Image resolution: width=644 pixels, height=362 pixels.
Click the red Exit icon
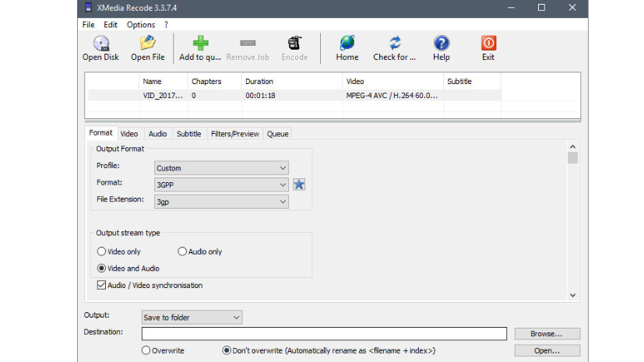[x=488, y=44]
